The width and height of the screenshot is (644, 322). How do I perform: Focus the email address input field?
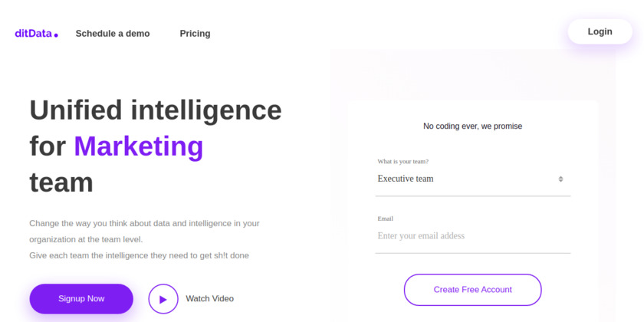coord(472,236)
